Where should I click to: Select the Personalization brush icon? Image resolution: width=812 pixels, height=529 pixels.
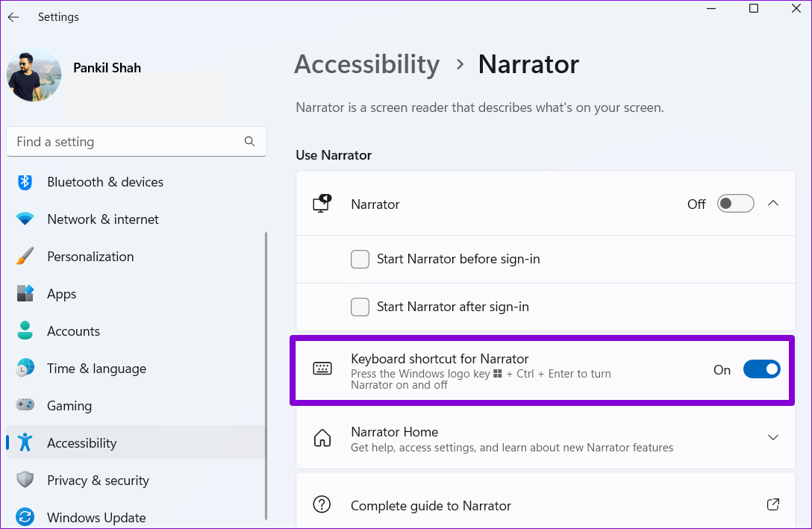tap(25, 256)
